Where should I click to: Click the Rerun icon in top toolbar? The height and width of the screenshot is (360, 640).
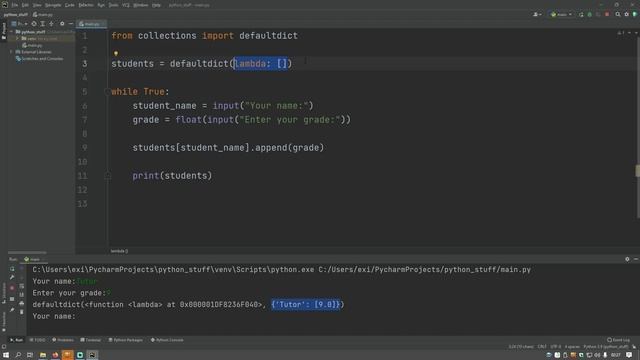(581, 14)
